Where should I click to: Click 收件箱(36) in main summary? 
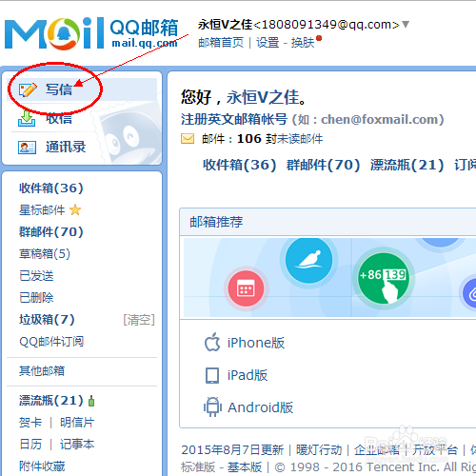pos(240,165)
